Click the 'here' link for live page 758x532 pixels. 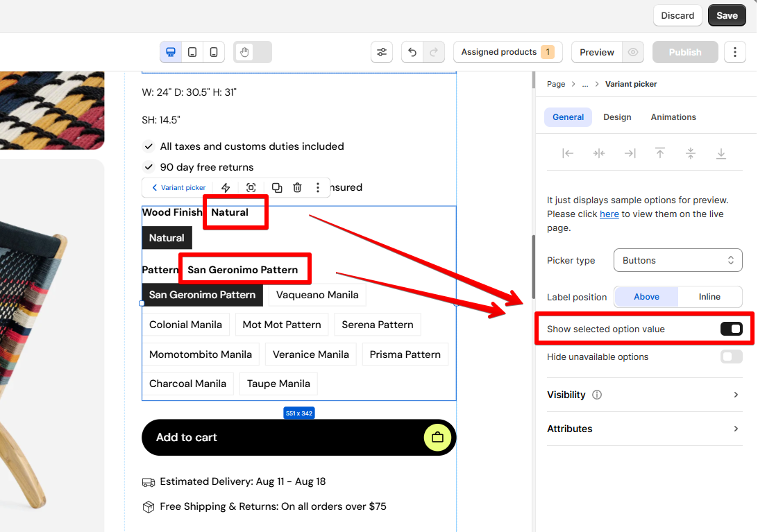point(609,214)
